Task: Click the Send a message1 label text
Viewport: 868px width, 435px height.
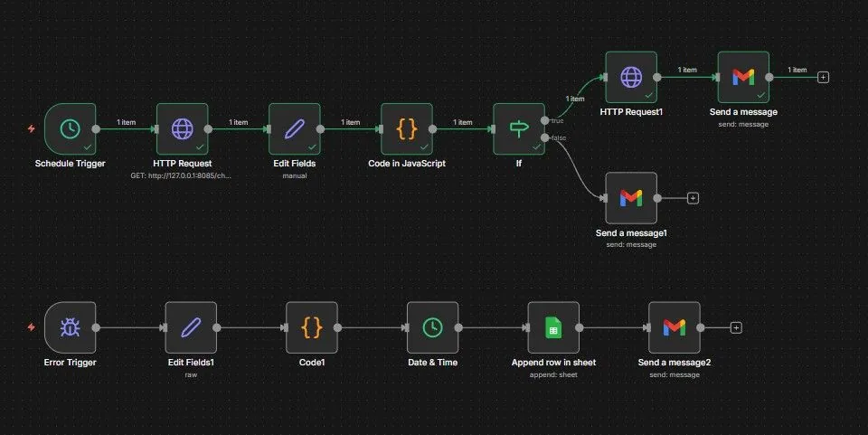Action: click(x=631, y=233)
